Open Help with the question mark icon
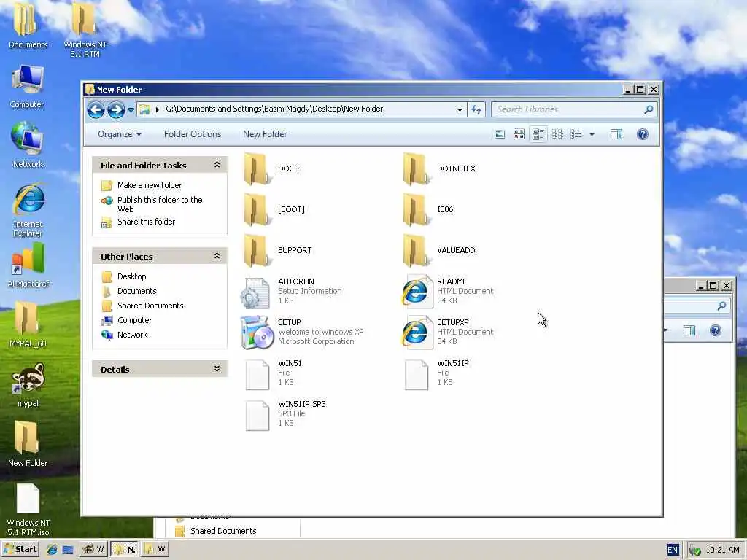The height and width of the screenshot is (560, 747). pyautogui.click(x=642, y=134)
